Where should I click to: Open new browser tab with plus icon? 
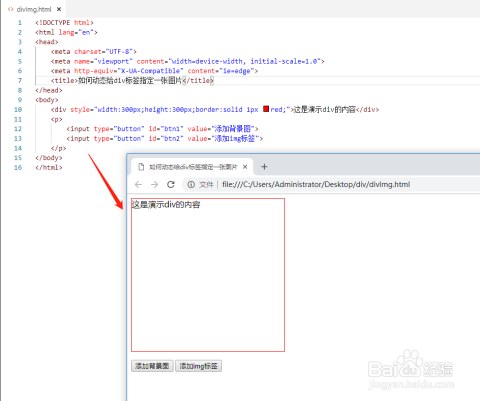[264, 167]
